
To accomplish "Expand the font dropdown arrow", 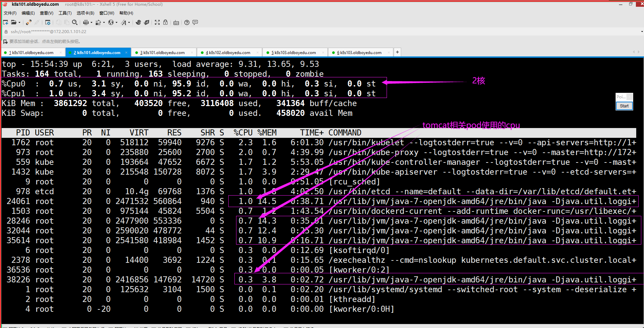I will coord(129,23).
